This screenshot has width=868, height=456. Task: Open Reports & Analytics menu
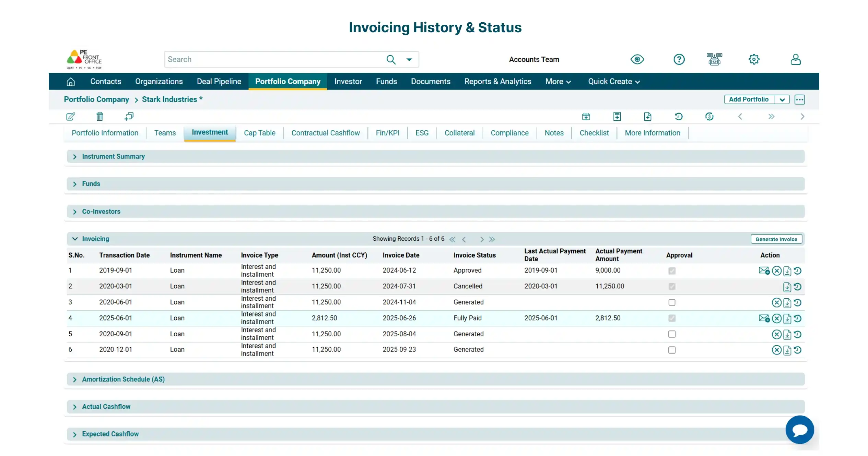coord(497,82)
